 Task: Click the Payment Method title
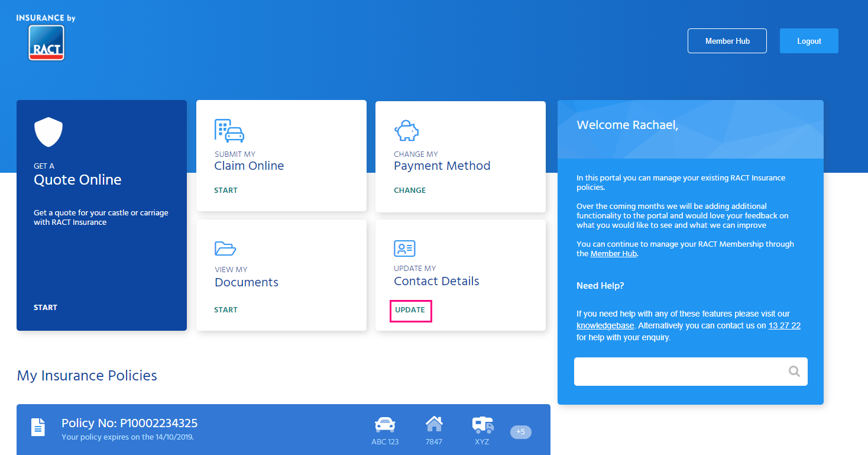coord(442,166)
